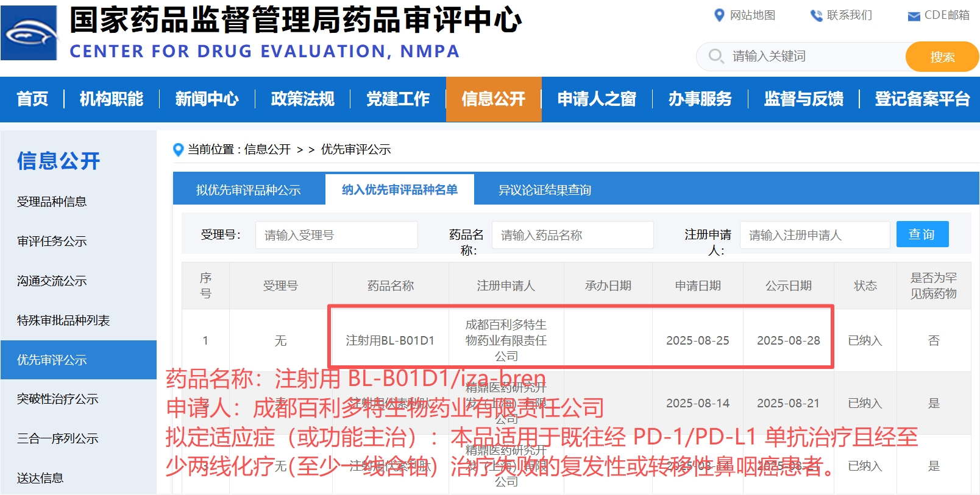Click the 承办日期 column header
This screenshot has height=495, width=980.
(x=608, y=286)
